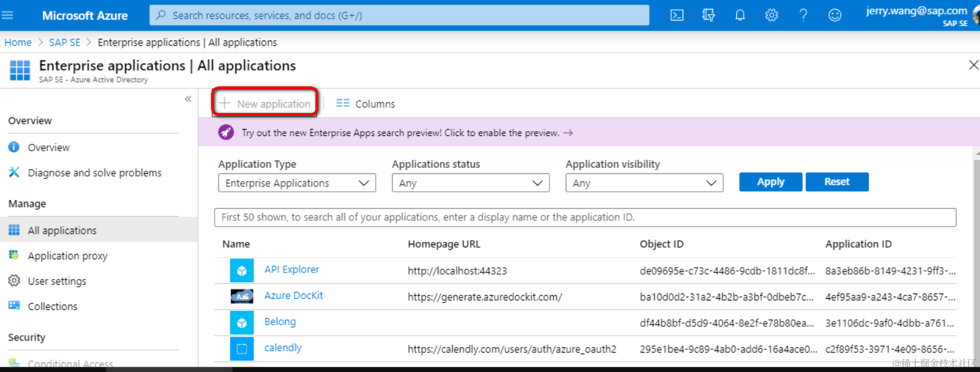Click the top search resources box
Viewport: 980px width, 372px height.
point(399,15)
